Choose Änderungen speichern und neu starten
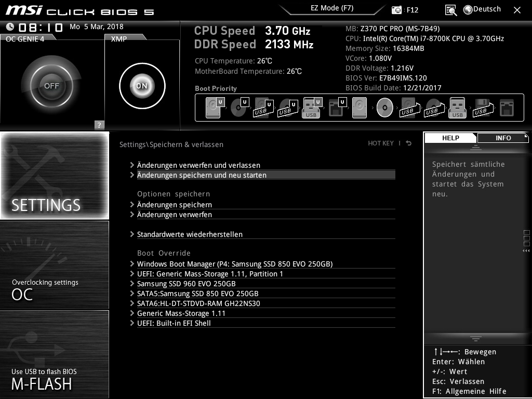The image size is (532, 399). pyautogui.click(x=266, y=175)
